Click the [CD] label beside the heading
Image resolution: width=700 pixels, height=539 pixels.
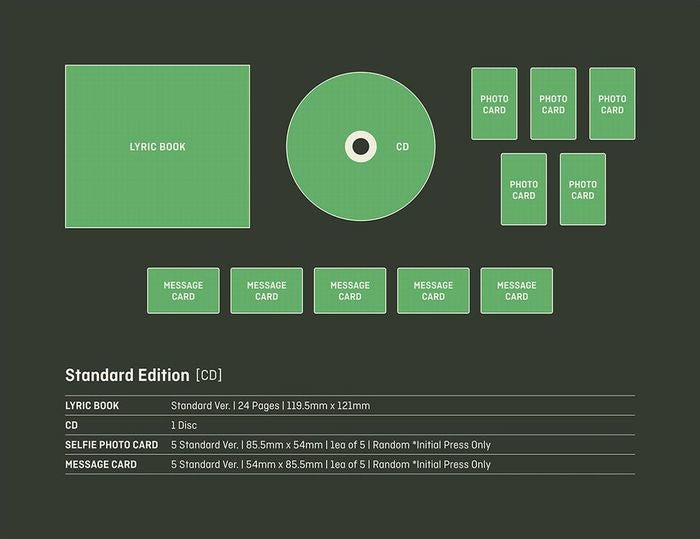209,376
